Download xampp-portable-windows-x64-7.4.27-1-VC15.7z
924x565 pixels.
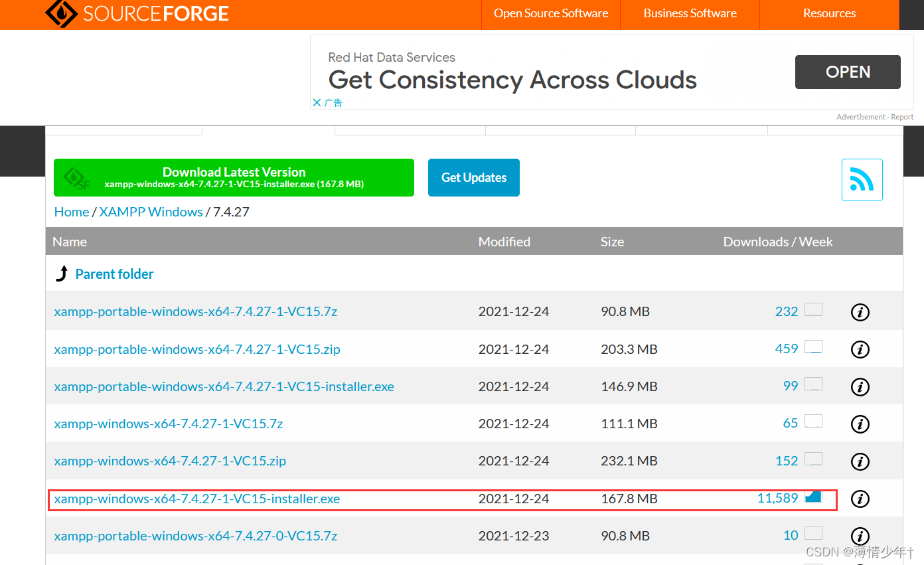(x=196, y=311)
